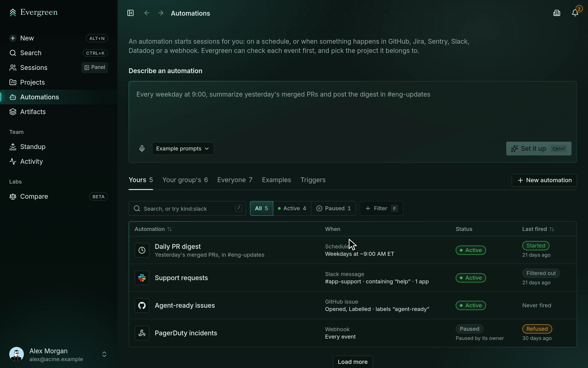
Task: Sort by Automation column arrows
Action: click(170, 229)
